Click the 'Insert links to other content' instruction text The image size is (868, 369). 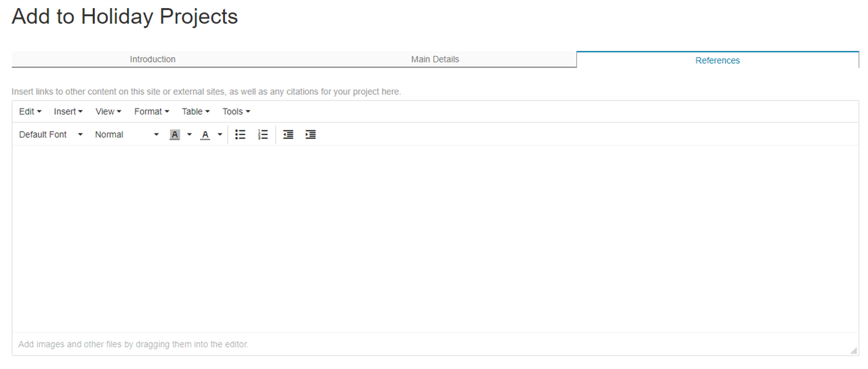click(x=206, y=91)
